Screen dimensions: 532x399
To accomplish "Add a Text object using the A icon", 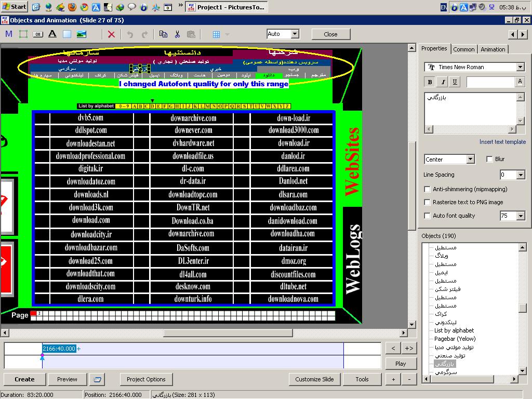I will (x=52, y=34).
